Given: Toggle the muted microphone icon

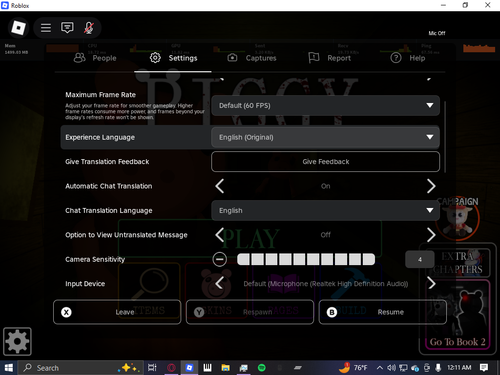Looking at the screenshot, I should point(89,28).
